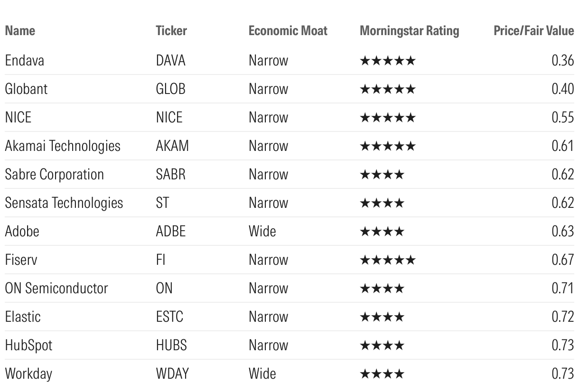Click Elastic's four-star rating stars
The image size is (579, 392).
click(382, 317)
